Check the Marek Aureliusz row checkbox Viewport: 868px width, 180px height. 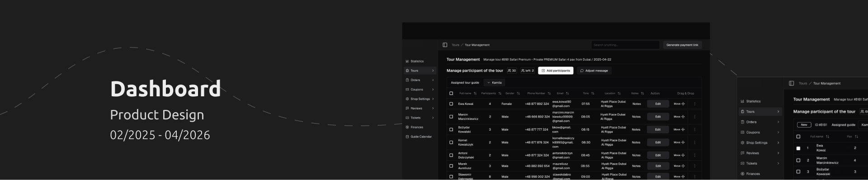pos(451,166)
